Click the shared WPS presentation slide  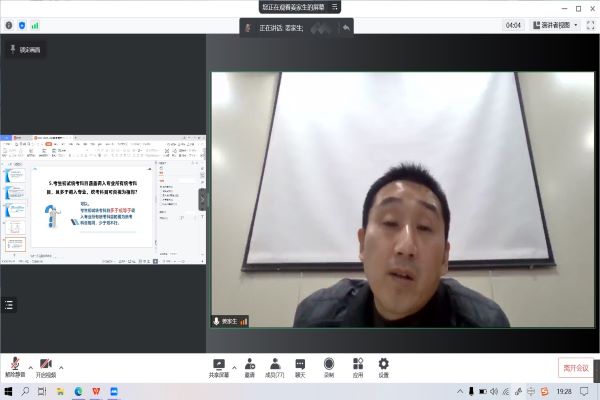(98, 210)
